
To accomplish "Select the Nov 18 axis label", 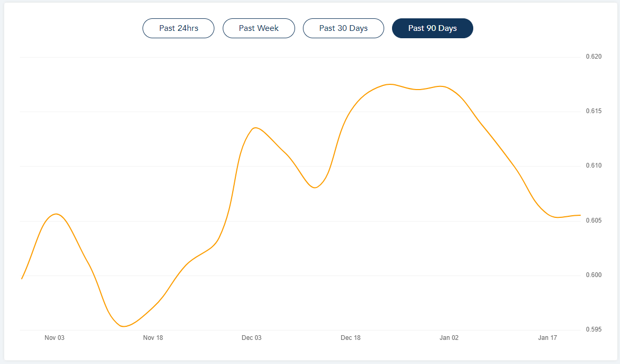I will click(x=153, y=338).
